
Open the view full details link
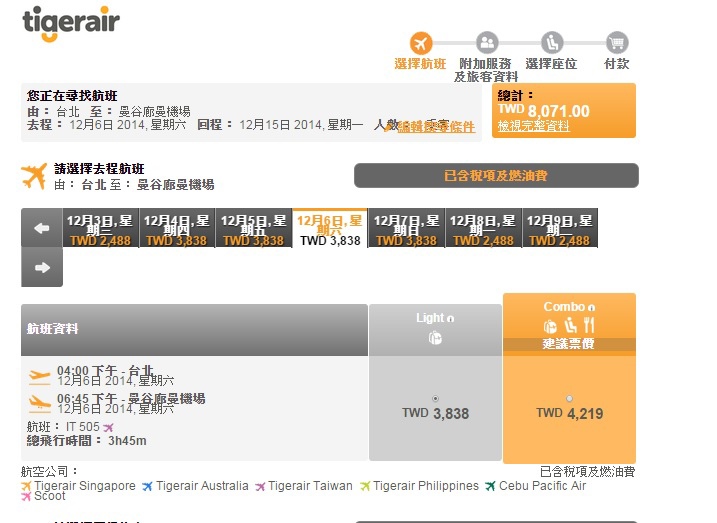pos(534,126)
